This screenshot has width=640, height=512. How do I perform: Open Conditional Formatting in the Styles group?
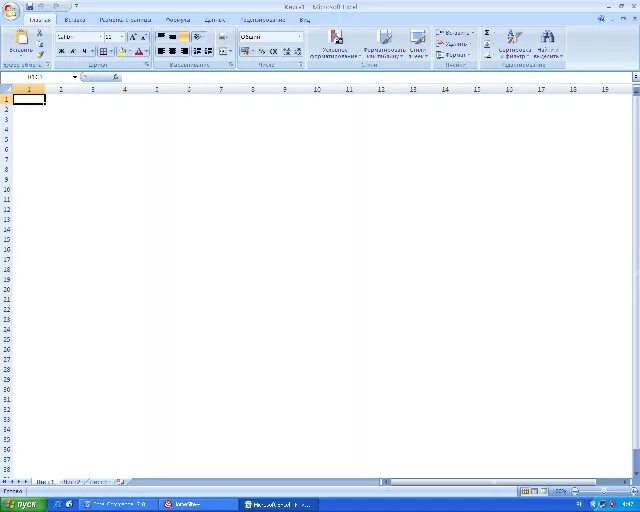(335, 44)
